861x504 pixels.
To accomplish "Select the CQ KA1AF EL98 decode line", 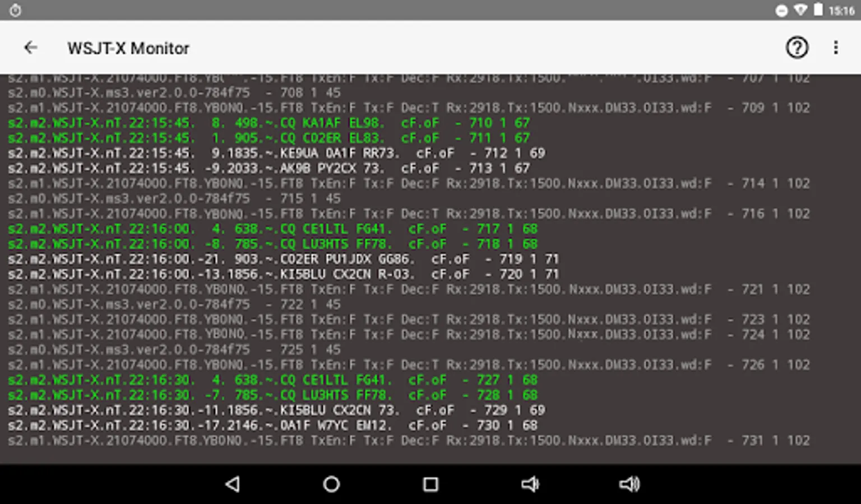I will (269, 123).
